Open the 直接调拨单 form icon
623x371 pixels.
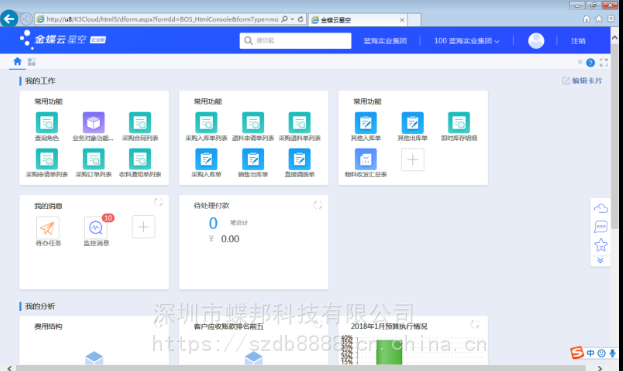click(300, 159)
